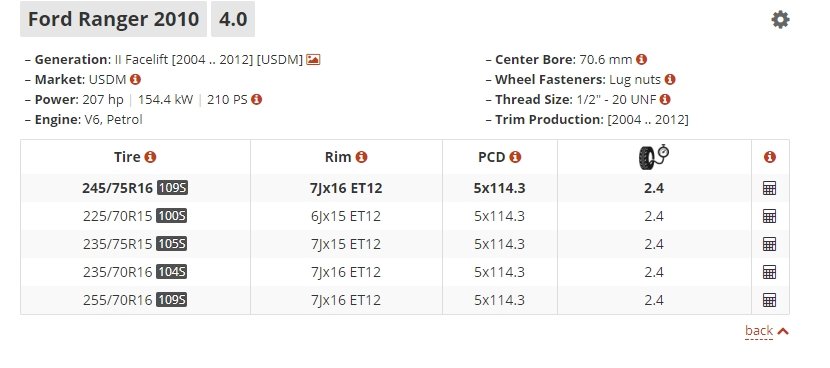Click info icon in Rim column header
This screenshot has height=368, width=830.
[x=362, y=157]
